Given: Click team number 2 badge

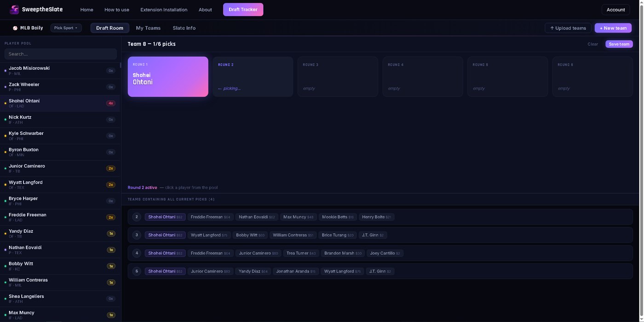Looking at the screenshot, I should (x=137, y=217).
